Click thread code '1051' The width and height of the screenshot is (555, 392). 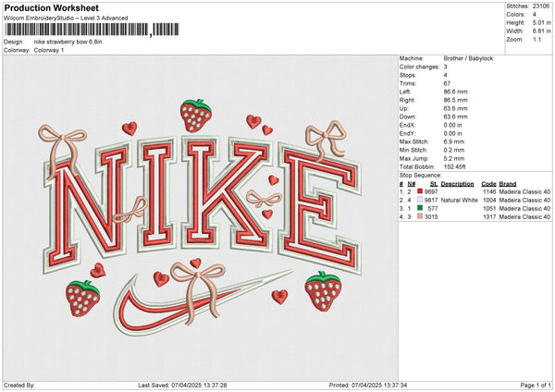coord(489,208)
